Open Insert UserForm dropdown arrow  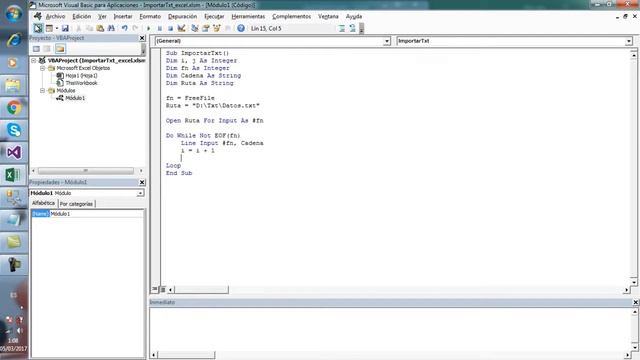pyautogui.click(x=57, y=28)
